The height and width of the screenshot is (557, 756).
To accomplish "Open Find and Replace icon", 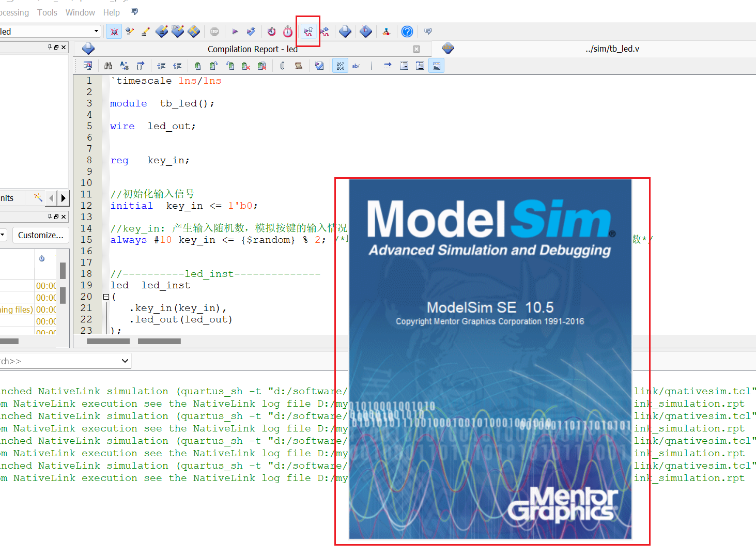I will tap(124, 65).
